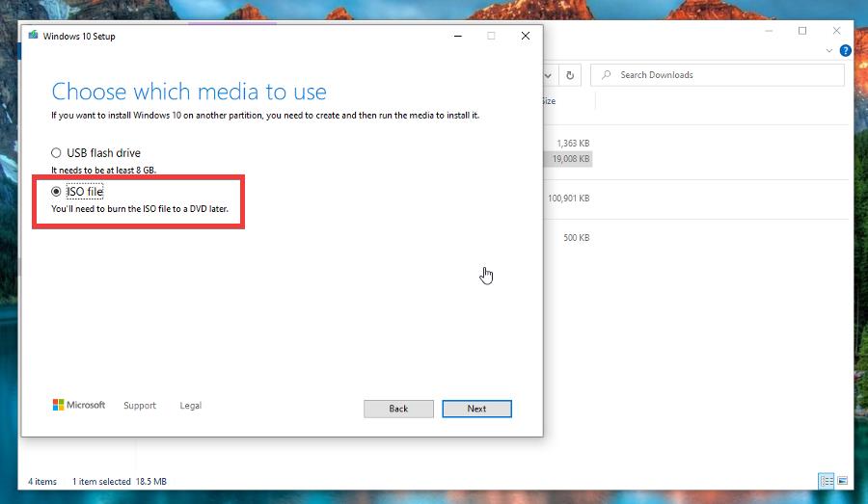The width and height of the screenshot is (868, 504).
Task: Switch Explorer to details view icon
Action: point(827,481)
